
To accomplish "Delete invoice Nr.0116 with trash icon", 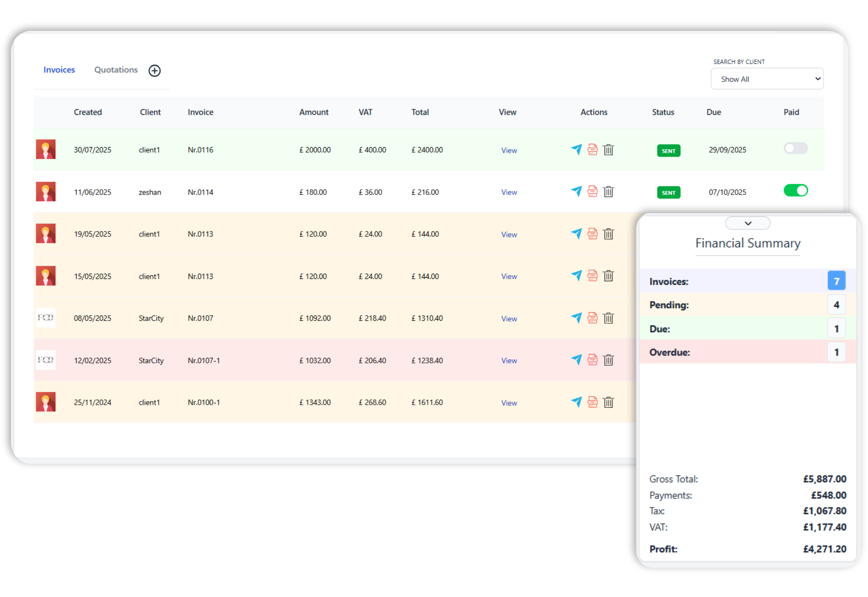I will pos(609,150).
